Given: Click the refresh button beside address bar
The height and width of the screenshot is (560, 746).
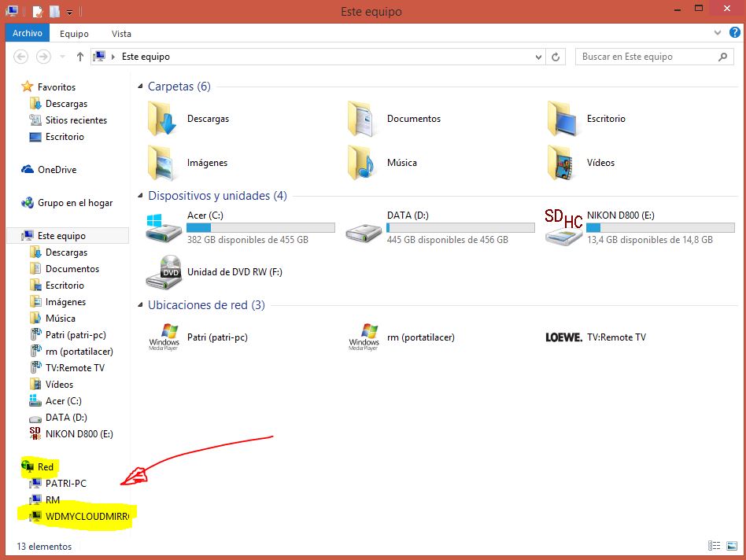Looking at the screenshot, I should 556,57.
